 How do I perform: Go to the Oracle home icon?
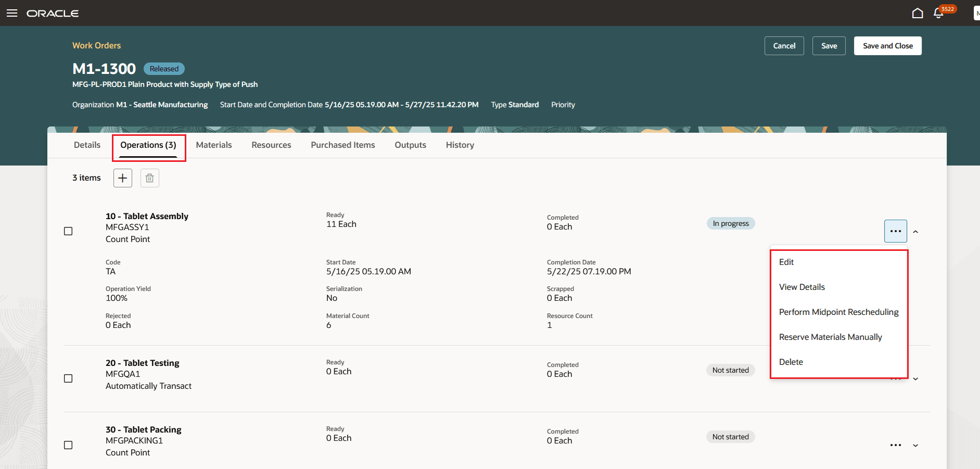pos(918,13)
